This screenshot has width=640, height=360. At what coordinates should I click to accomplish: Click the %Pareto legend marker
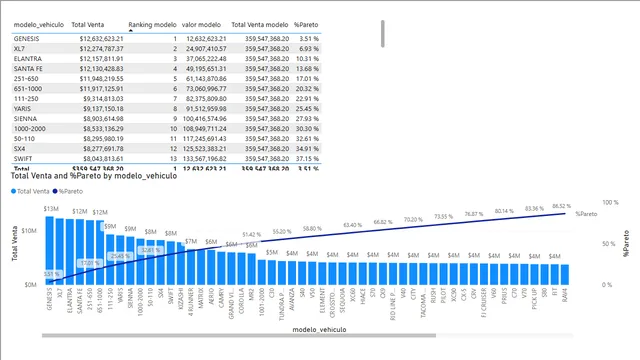[x=55, y=191]
